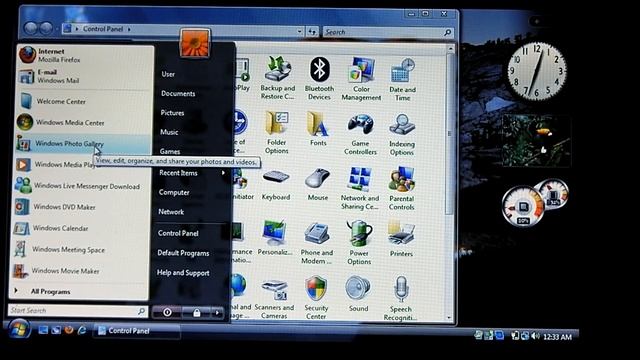Viewport: 640px width, 360px height.
Task: Open Power Options applet
Action: [x=359, y=243]
